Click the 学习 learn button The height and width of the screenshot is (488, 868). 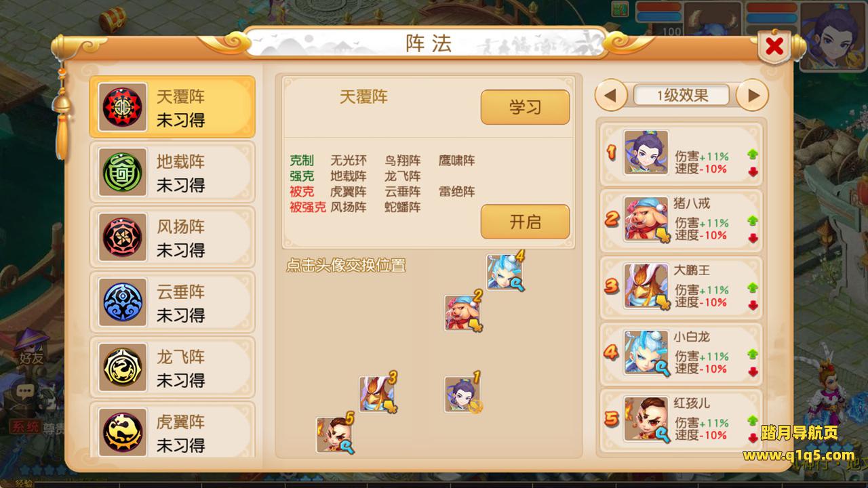pyautogui.click(x=525, y=107)
